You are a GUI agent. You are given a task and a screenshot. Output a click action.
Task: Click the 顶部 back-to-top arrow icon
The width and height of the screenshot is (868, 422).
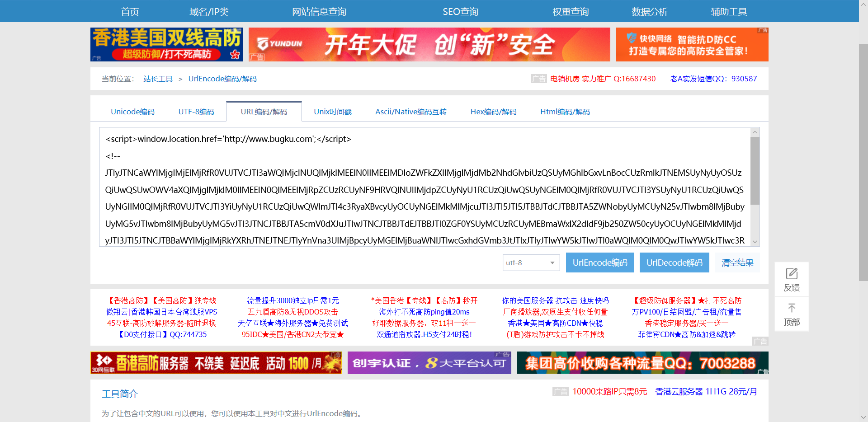(x=792, y=308)
